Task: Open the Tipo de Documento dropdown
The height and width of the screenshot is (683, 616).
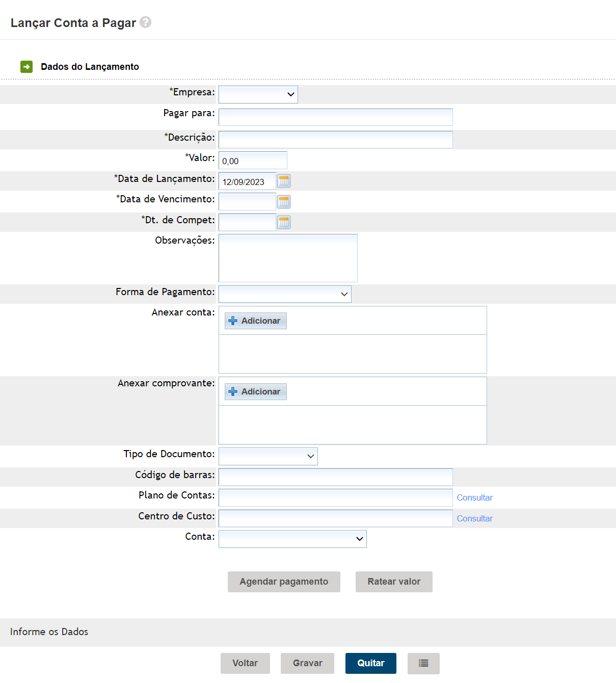Action: (268, 456)
